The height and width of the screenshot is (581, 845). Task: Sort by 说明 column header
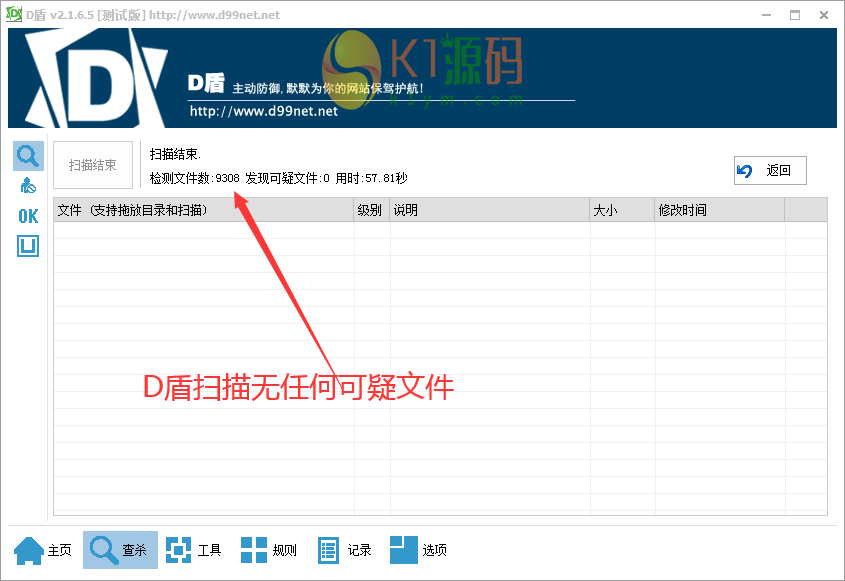pos(489,210)
